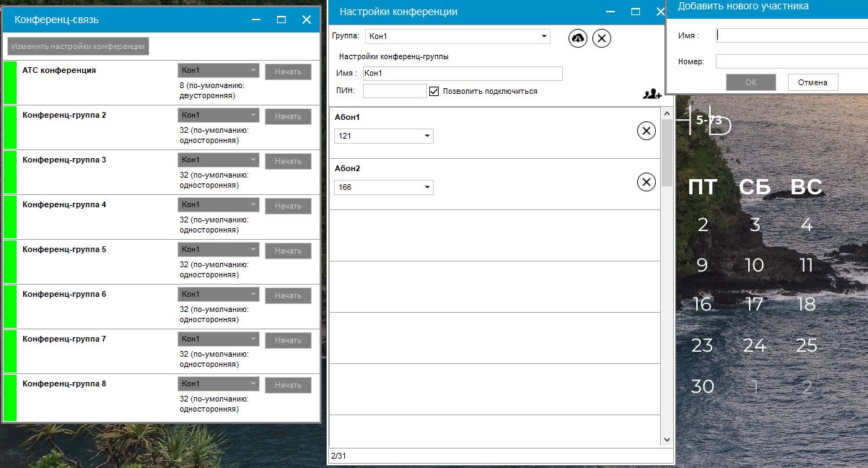Toggle the Позволить подключиться checkbox

pyautogui.click(x=434, y=91)
